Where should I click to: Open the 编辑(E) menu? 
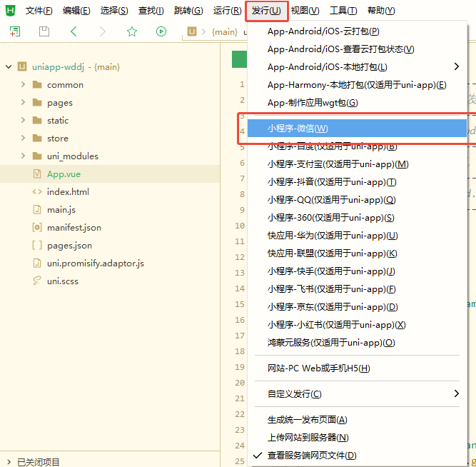(76, 11)
